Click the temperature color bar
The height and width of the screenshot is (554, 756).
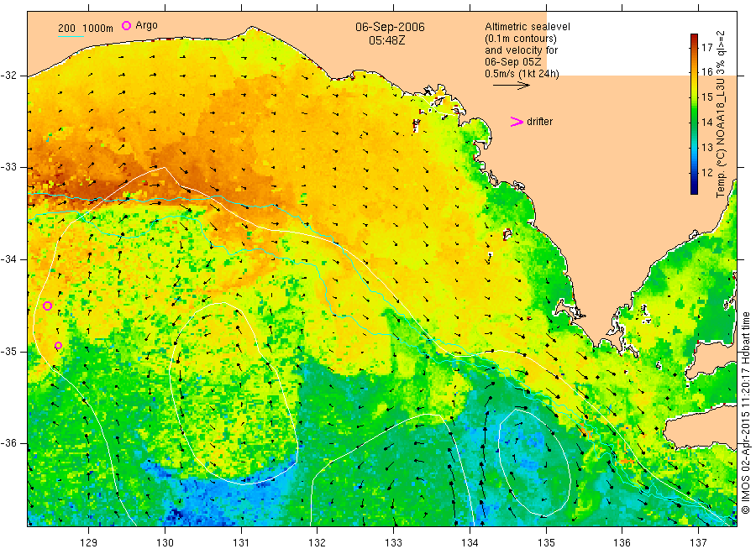coord(695,113)
